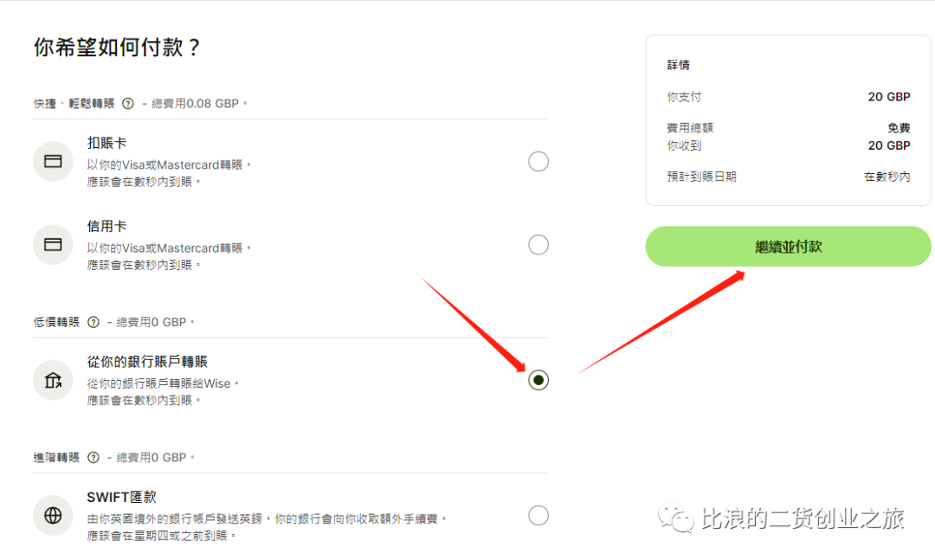Viewport: 935px width, 560px height.
Task: Select the 信用卡 credit card radio button
Action: [538, 245]
